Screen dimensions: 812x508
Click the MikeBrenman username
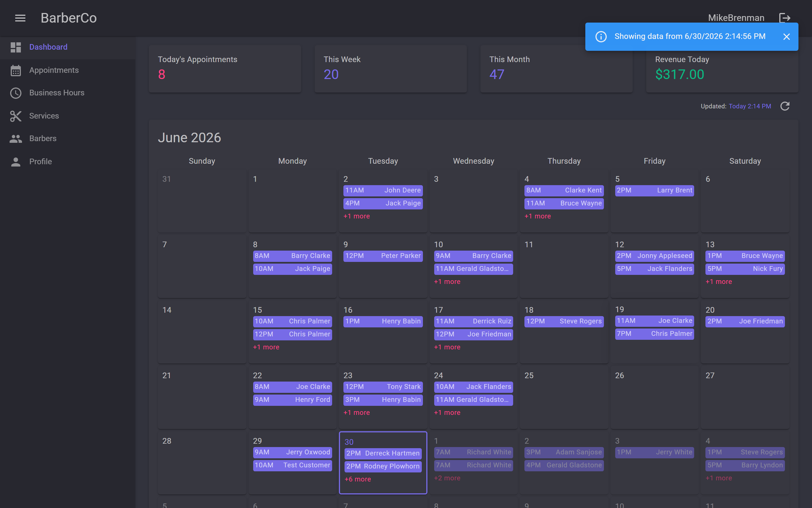736,18
